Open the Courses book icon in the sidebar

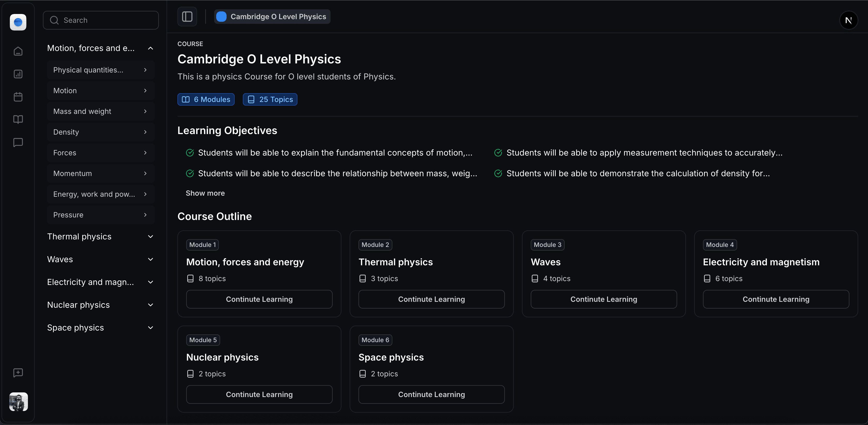[x=18, y=119]
